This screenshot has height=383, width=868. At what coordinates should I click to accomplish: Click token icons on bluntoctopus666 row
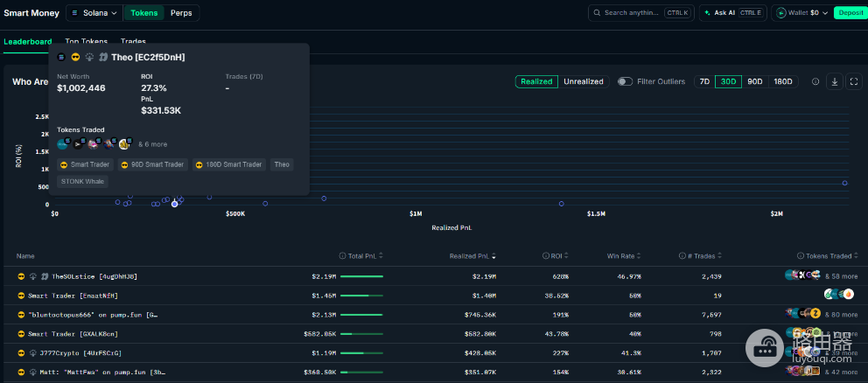tap(803, 314)
